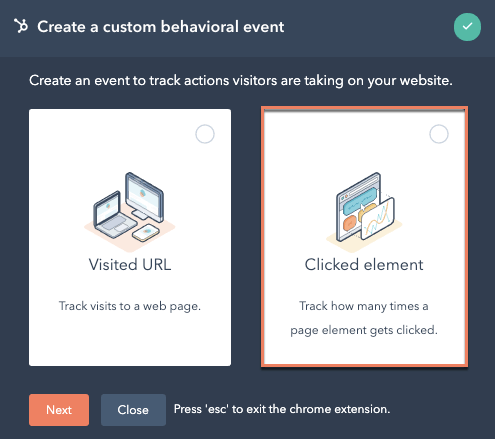Click the Next button

point(59,410)
